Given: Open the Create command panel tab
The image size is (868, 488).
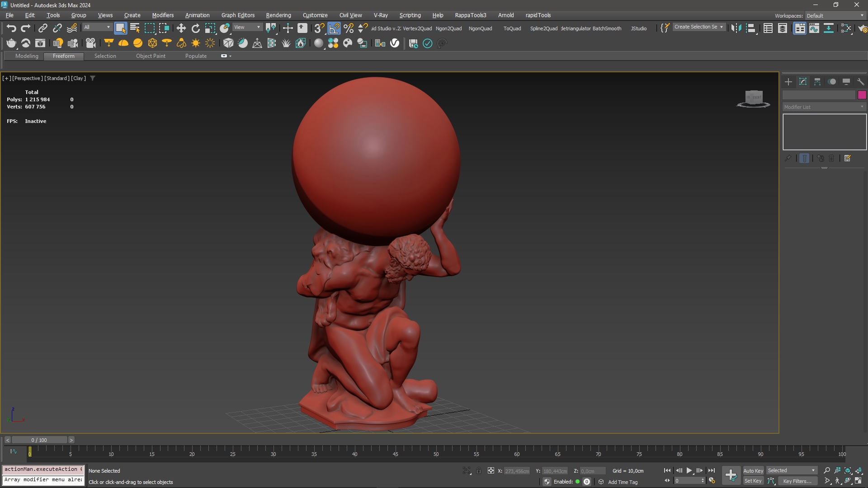Looking at the screenshot, I should [788, 82].
